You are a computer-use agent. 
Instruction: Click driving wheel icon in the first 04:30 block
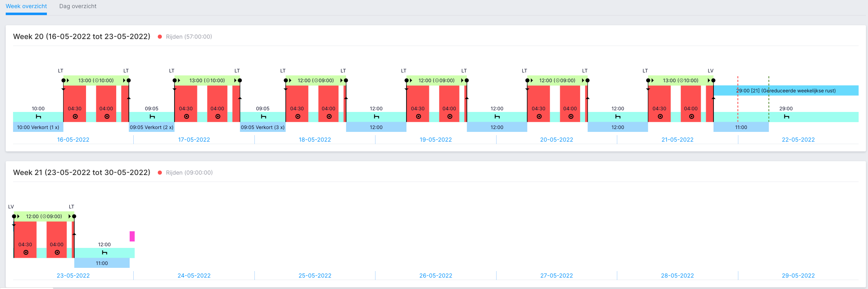point(75,116)
